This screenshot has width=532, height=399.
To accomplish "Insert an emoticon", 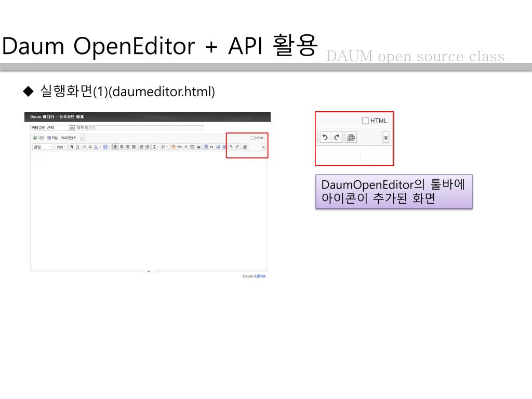I will [x=174, y=147].
